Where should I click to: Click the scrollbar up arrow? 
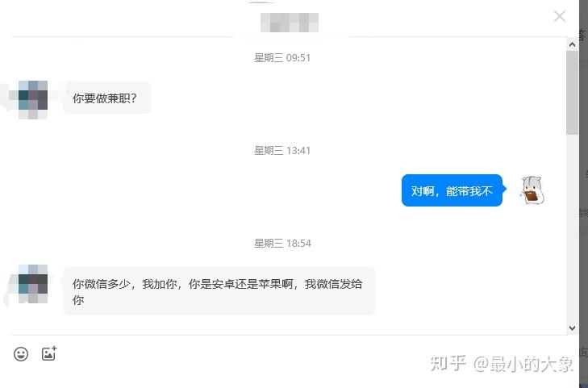(572, 44)
